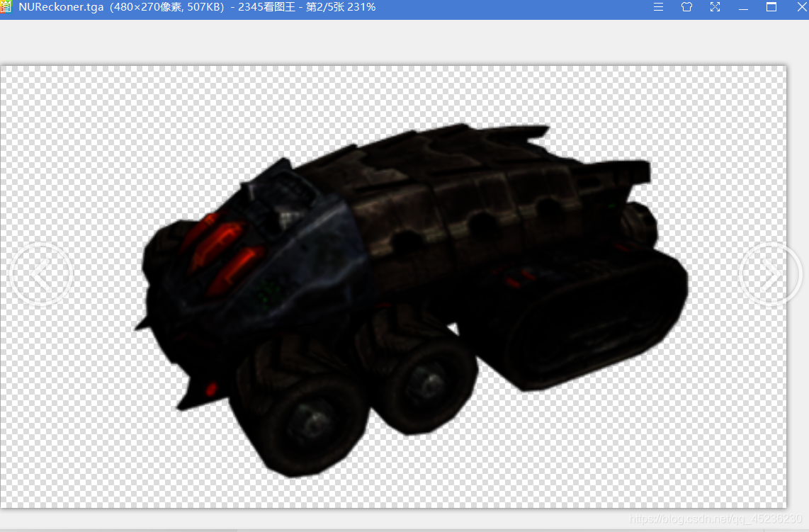Viewport: 809px width, 532px height.
Task: Go to the next image
Action: (x=770, y=274)
